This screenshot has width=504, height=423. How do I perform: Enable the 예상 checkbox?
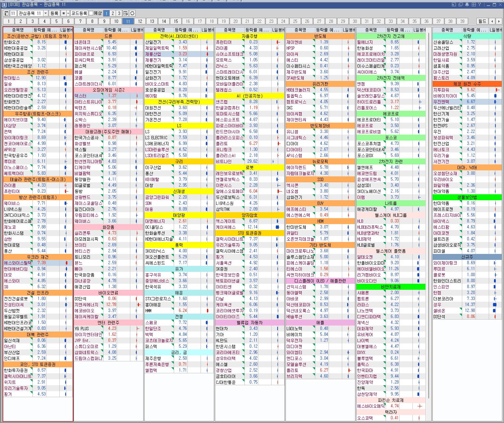tap(91, 13)
